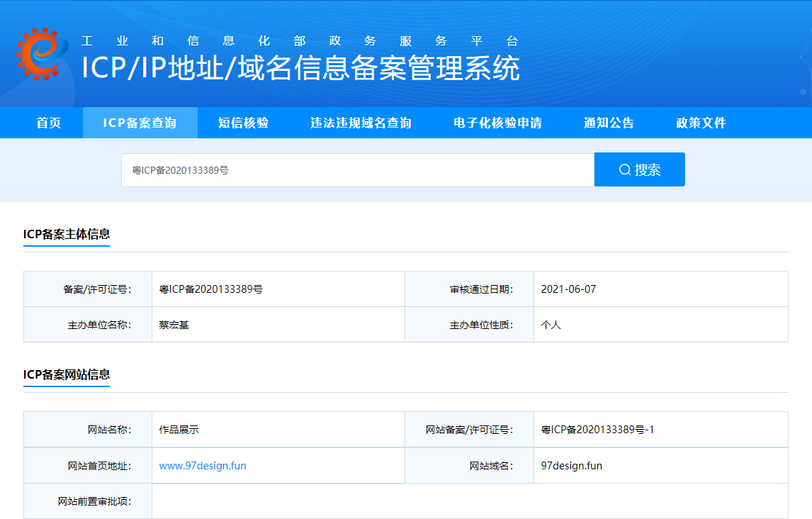Click the 网站域名 label
This screenshot has height=519, width=812.
pos(492,466)
